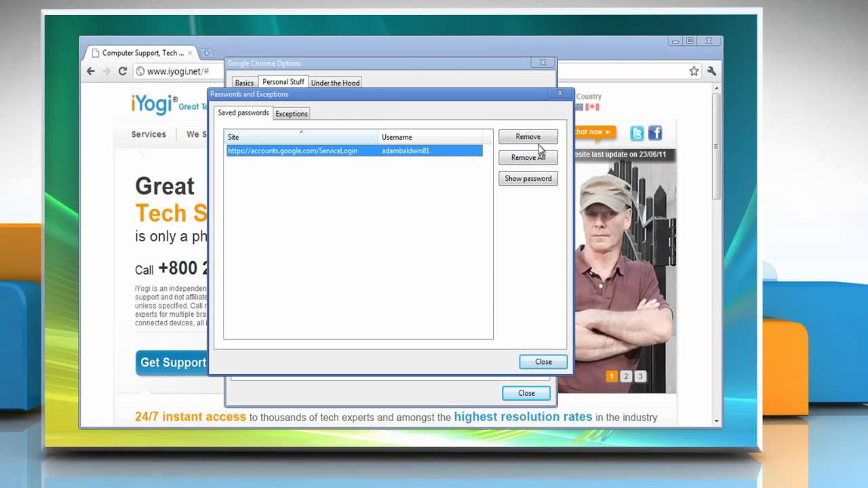Click the browser Forward arrow

[x=106, y=71]
